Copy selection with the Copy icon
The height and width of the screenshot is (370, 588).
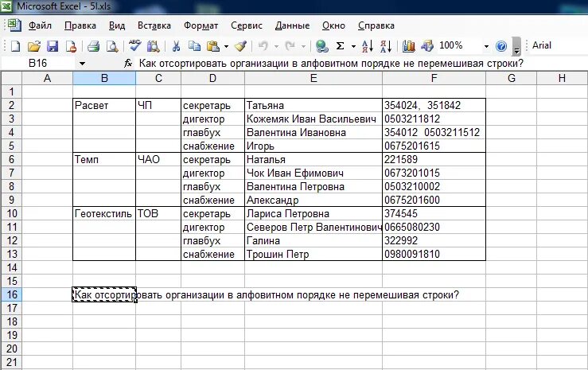pos(194,46)
